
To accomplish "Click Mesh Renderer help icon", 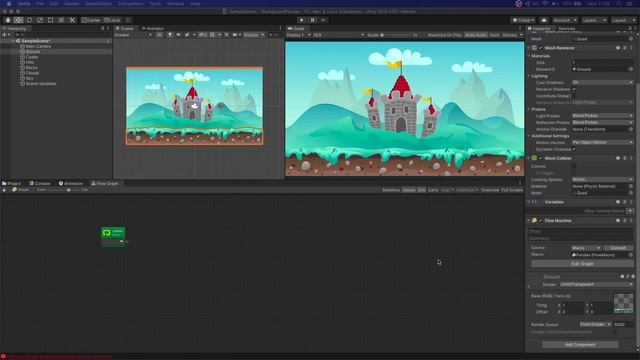I will pyautogui.click(x=618, y=48).
